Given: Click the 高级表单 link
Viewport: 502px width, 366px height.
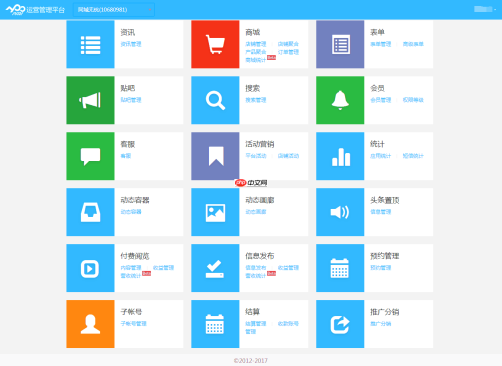Looking at the screenshot, I should click(413, 44).
